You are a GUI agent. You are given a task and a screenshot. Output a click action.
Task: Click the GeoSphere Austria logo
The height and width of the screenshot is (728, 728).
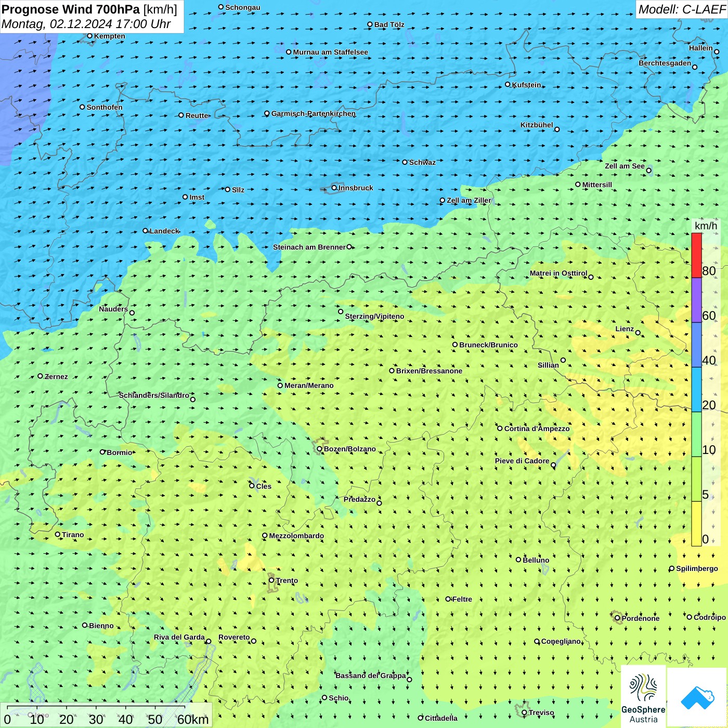coord(643,697)
